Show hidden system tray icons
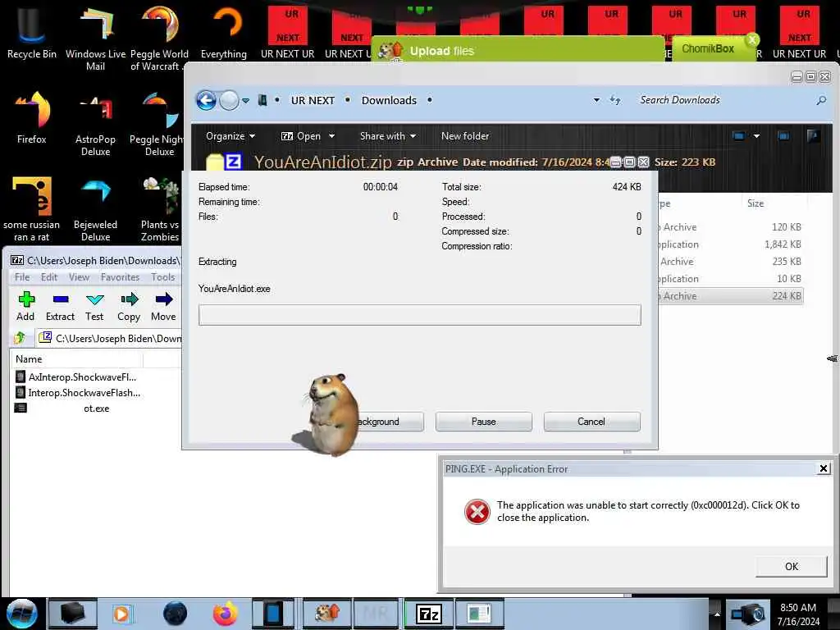 tap(717, 614)
